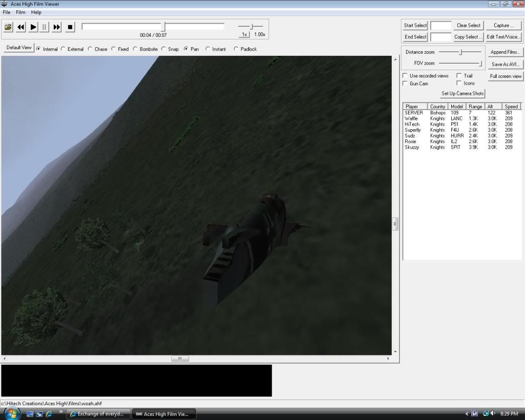Select the Skuzzy player row

point(462,147)
